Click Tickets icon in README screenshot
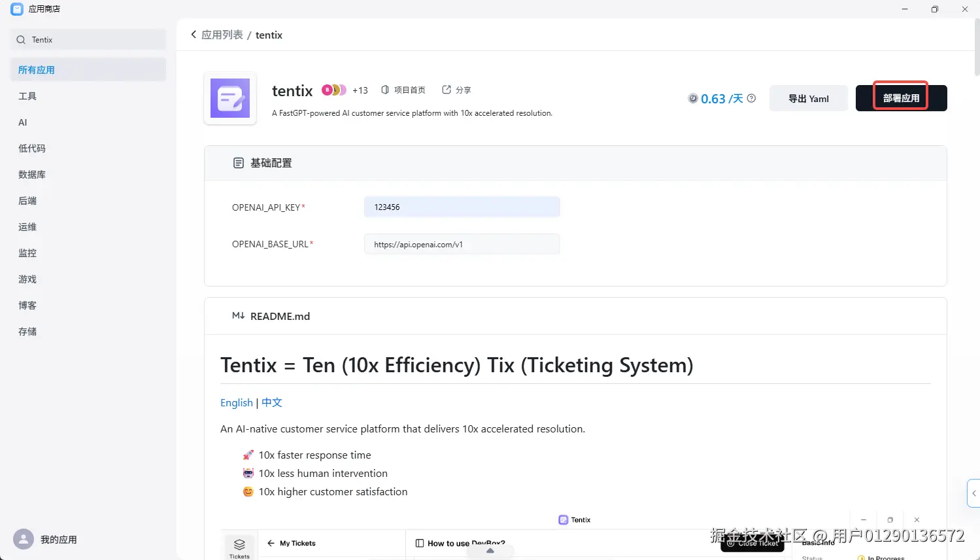The image size is (980, 560). 239,545
